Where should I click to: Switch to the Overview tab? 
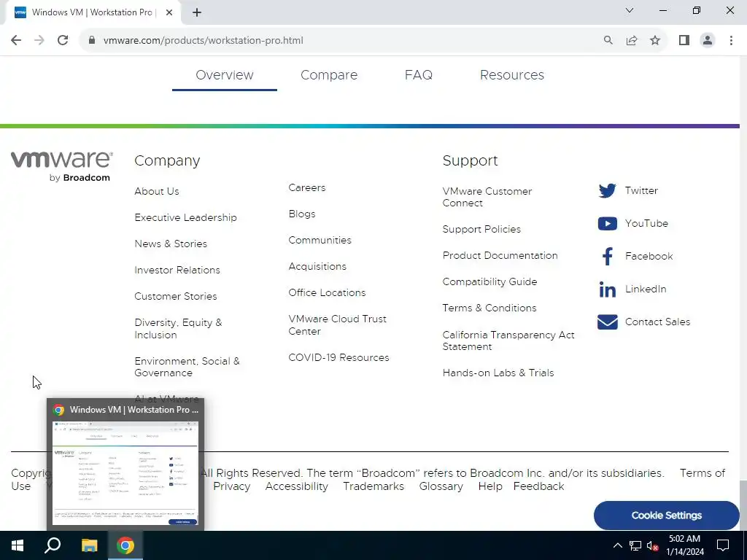click(x=225, y=75)
